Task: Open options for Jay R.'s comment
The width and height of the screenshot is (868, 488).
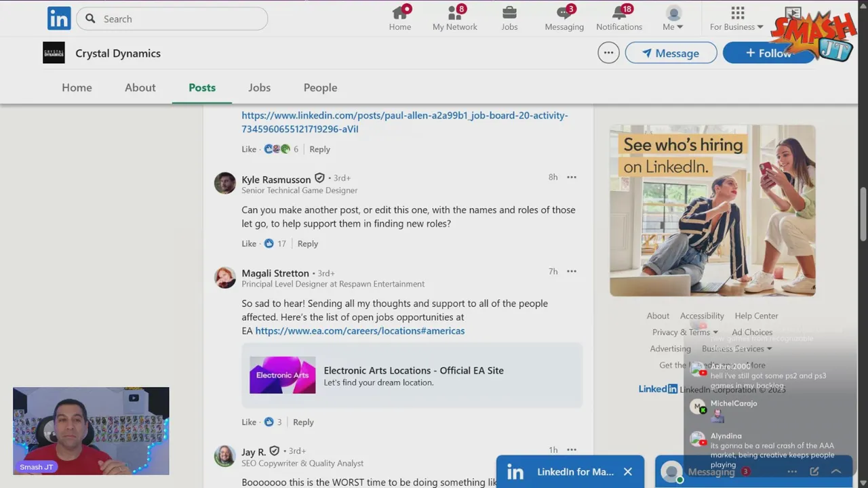Action: pos(572,449)
